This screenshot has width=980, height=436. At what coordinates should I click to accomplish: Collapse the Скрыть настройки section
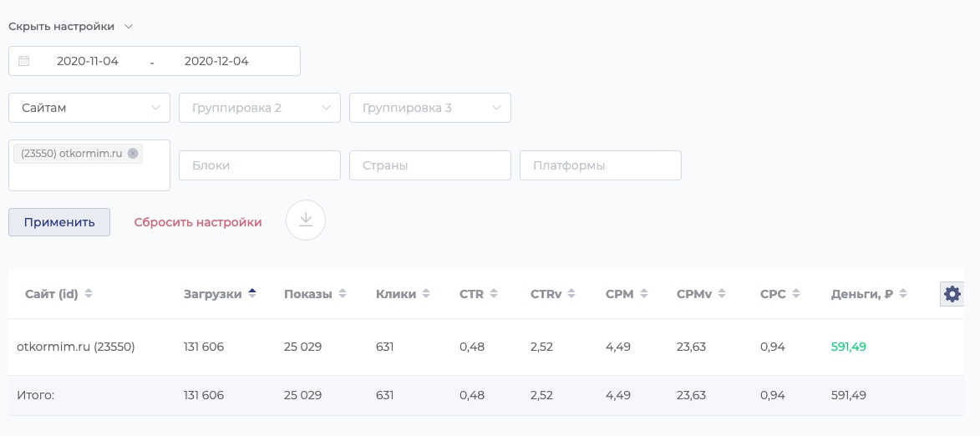[x=70, y=26]
